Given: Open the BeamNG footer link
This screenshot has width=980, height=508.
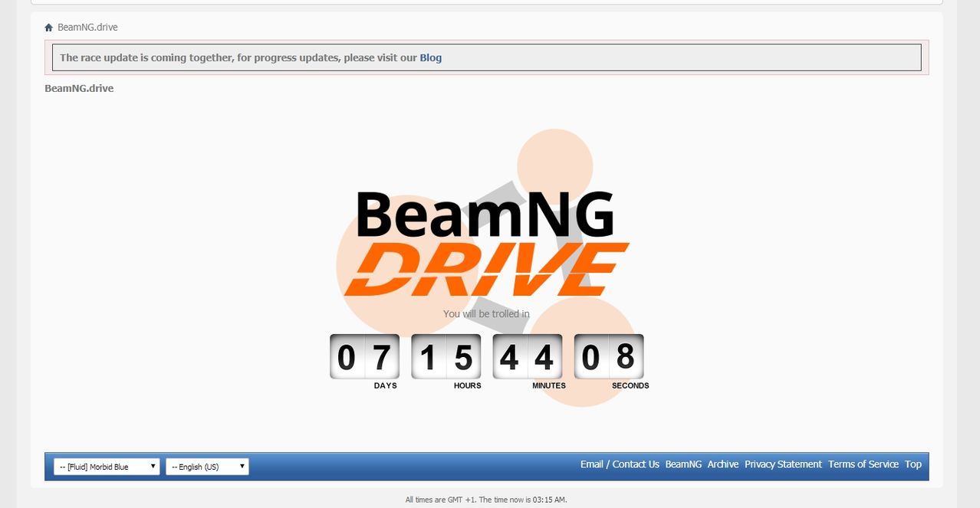Looking at the screenshot, I should (683, 464).
